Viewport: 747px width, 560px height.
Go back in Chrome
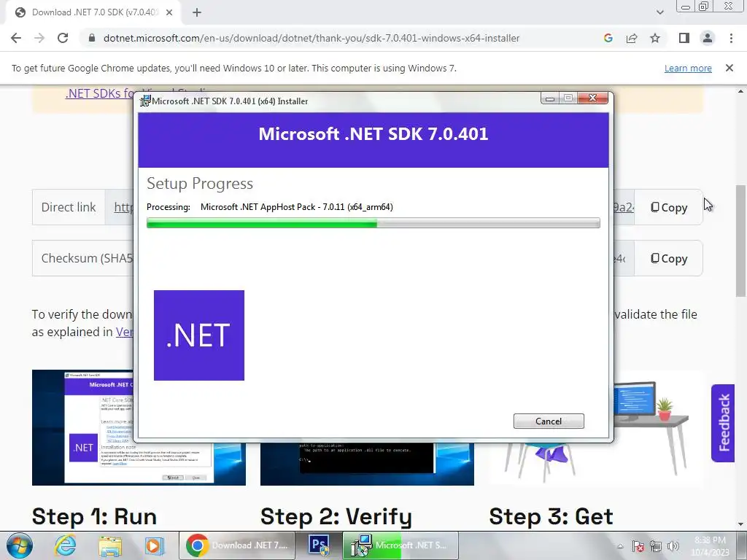tap(16, 38)
